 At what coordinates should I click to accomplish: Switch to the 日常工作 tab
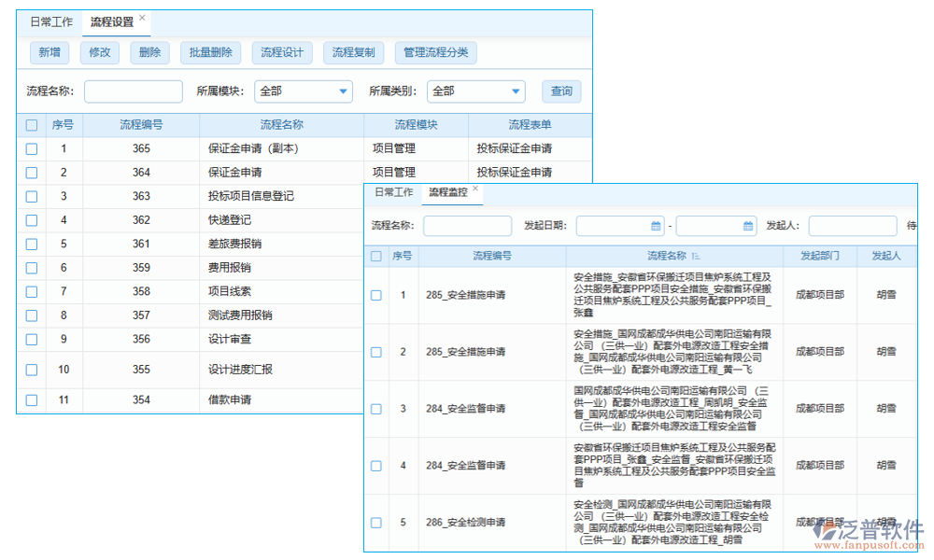[51, 21]
